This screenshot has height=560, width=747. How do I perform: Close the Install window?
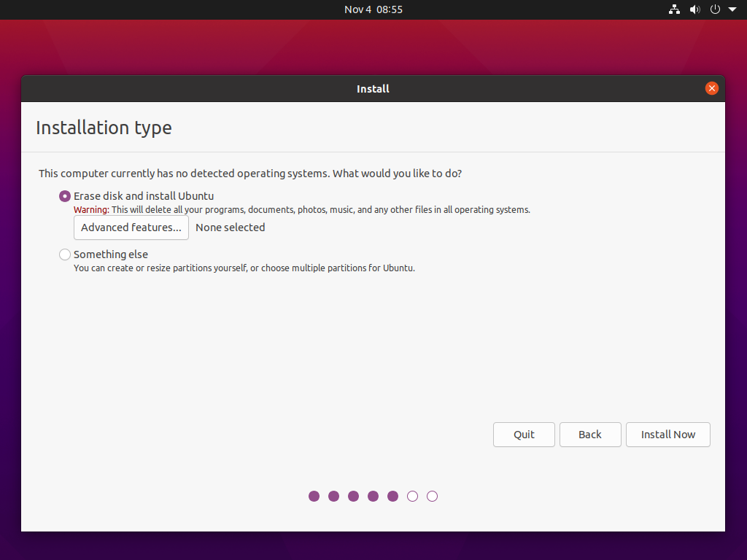[712, 88]
